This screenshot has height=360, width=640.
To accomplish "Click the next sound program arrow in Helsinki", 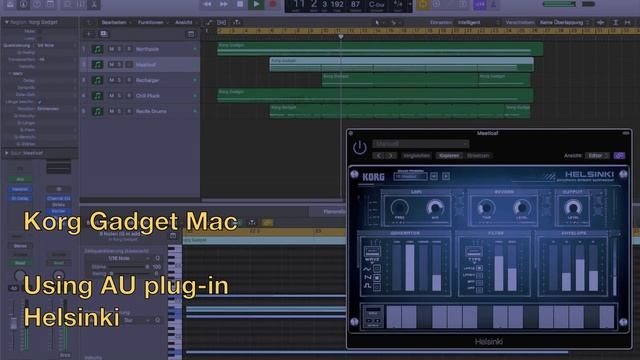I will (x=446, y=176).
